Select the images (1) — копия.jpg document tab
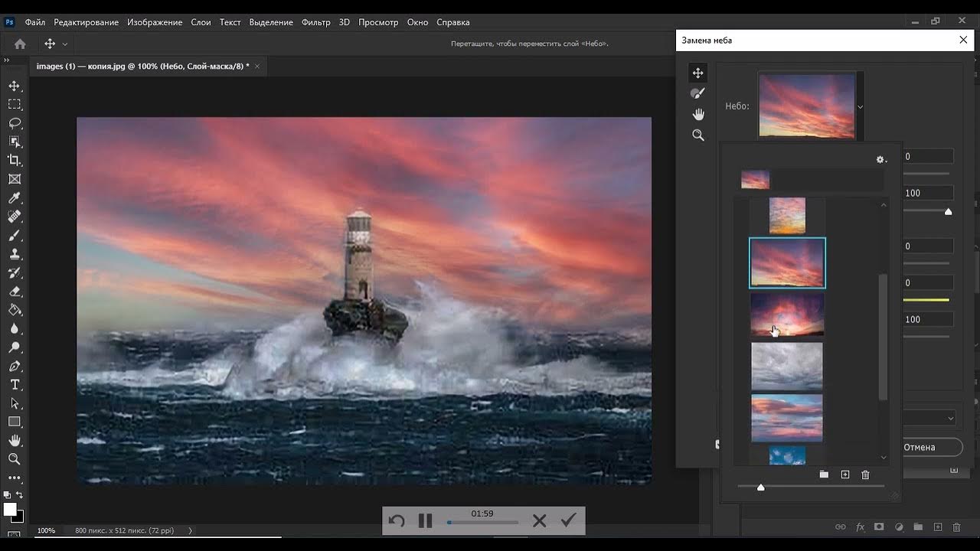This screenshot has width=980, height=551. 142,67
